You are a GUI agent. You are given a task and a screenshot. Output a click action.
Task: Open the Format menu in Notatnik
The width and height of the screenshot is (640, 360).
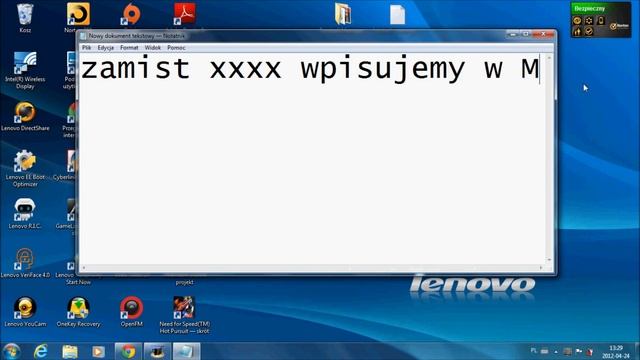tap(129, 48)
